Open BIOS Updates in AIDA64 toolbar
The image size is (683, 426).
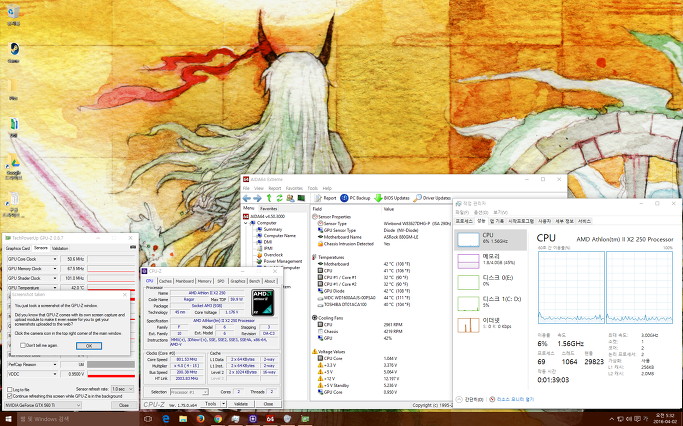click(392, 198)
